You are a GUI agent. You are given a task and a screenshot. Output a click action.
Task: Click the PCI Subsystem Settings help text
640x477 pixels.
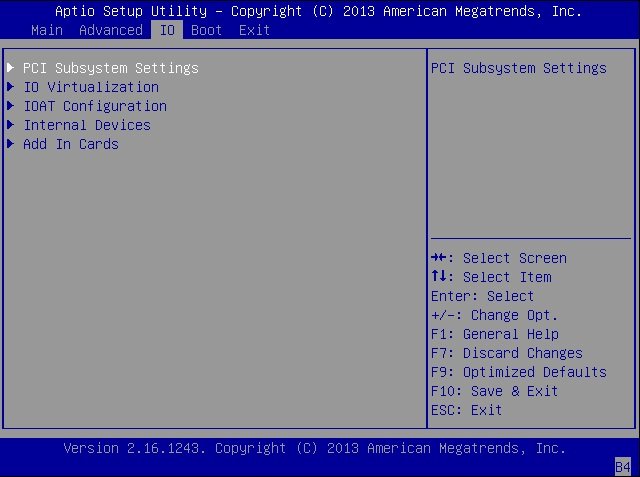click(519, 68)
